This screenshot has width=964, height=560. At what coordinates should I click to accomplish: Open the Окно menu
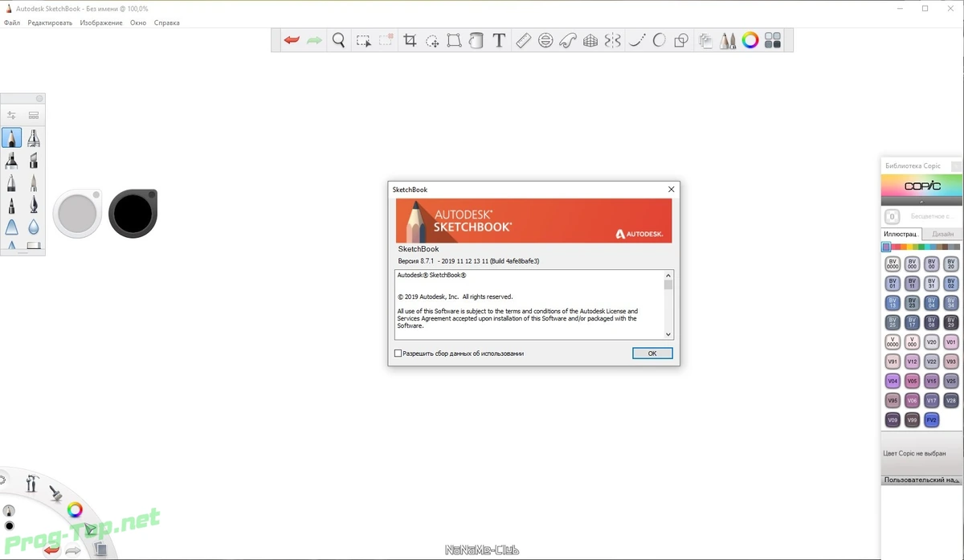(138, 22)
